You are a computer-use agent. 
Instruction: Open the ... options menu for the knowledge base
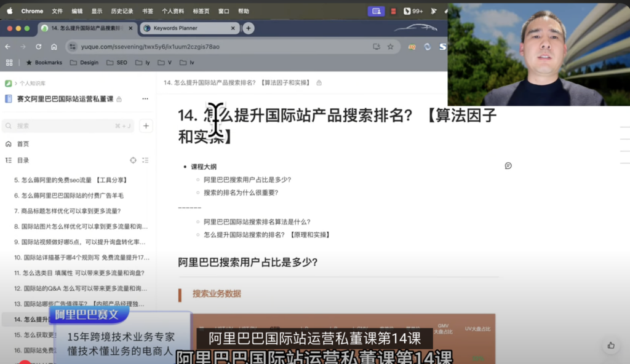(145, 98)
